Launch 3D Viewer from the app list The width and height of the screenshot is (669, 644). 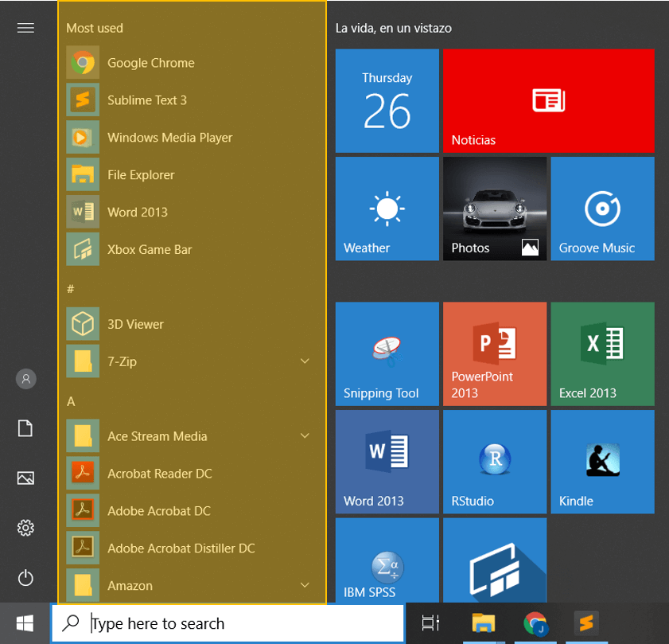[192, 324]
